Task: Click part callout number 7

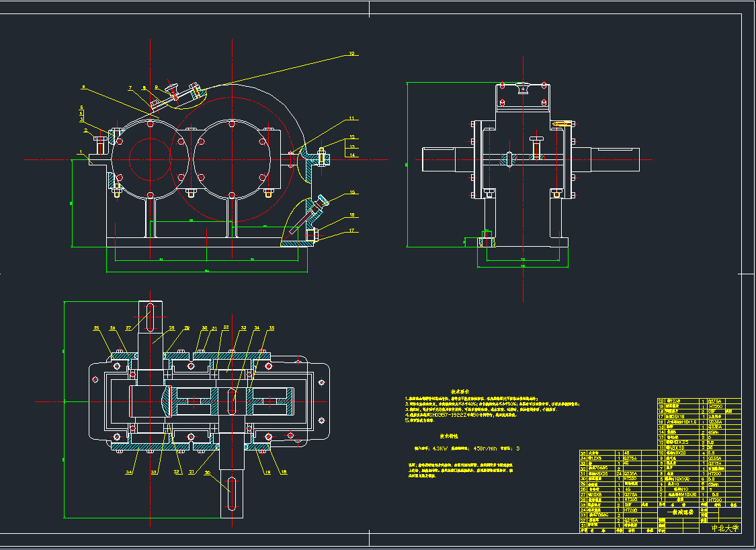Action: (x=131, y=87)
